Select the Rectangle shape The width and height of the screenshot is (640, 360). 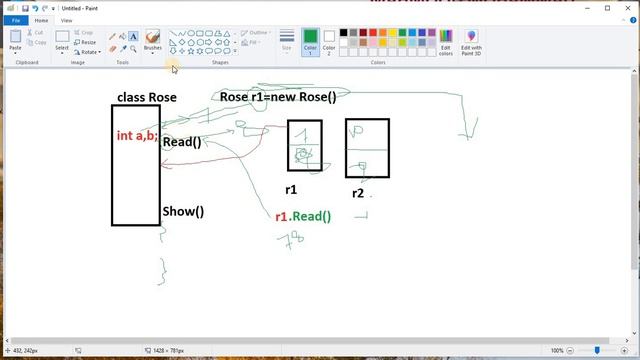[200, 33]
